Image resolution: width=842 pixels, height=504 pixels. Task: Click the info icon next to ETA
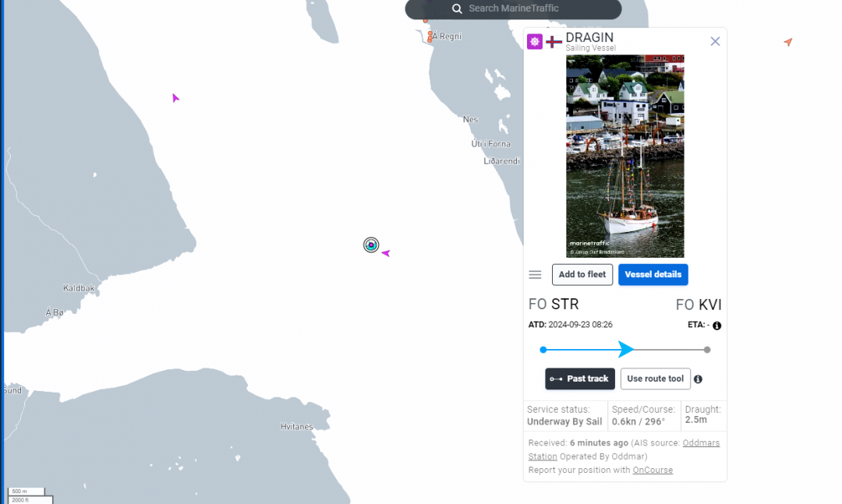[x=716, y=326]
